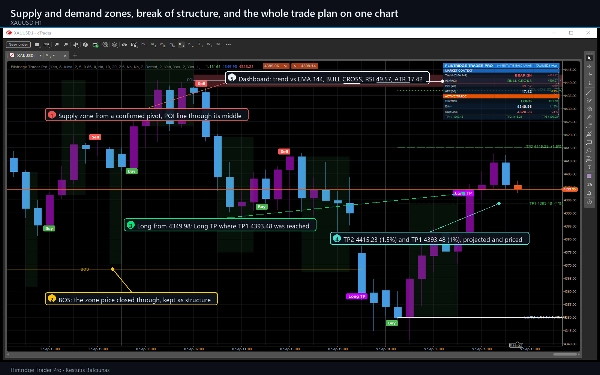The height and width of the screenshot is (375, 600).
Task: Click crosshair icon in the top chart toolbar
Action: coord(76,45)
